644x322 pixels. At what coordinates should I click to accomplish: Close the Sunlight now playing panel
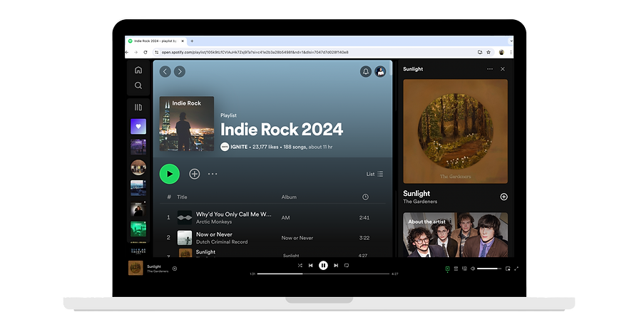[x=503, y=69]
